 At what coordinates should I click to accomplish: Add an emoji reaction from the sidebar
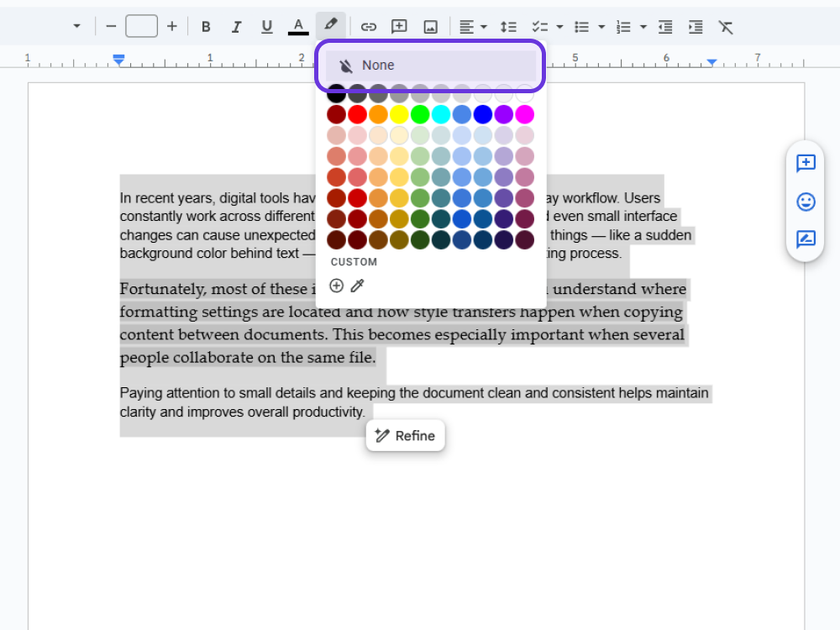point(806,202)
